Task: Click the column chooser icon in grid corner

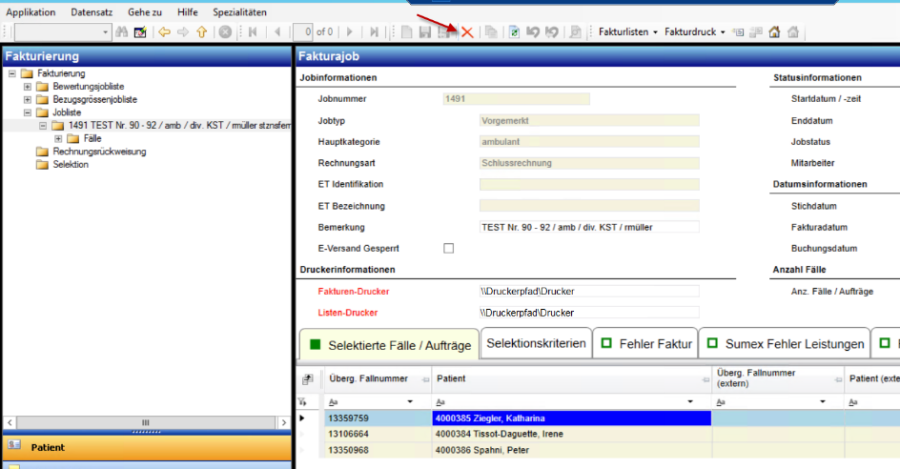Action: [306, 379]
